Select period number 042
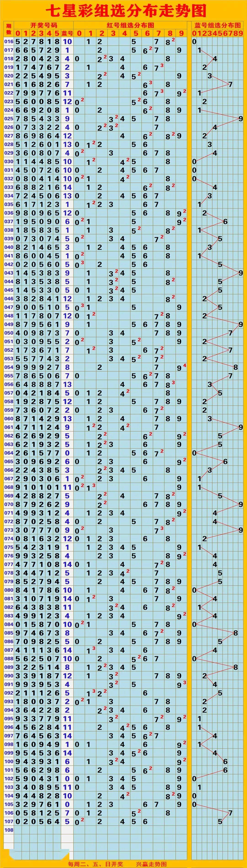The height and width of the screenshot is (868, 247). coord(9,265)
